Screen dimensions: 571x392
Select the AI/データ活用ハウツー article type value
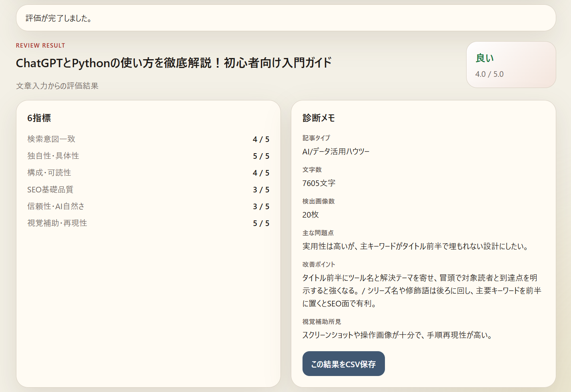point(336,152)
